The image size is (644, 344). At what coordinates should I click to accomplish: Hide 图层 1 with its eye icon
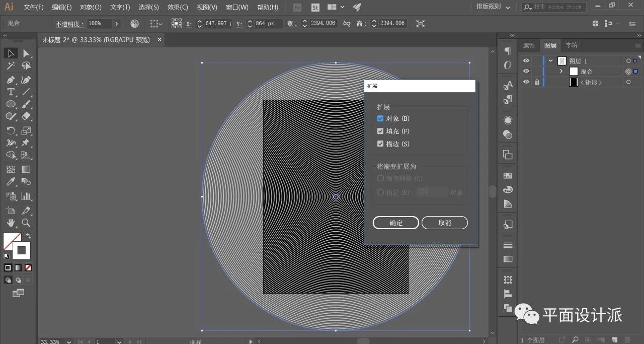[526, 61]
